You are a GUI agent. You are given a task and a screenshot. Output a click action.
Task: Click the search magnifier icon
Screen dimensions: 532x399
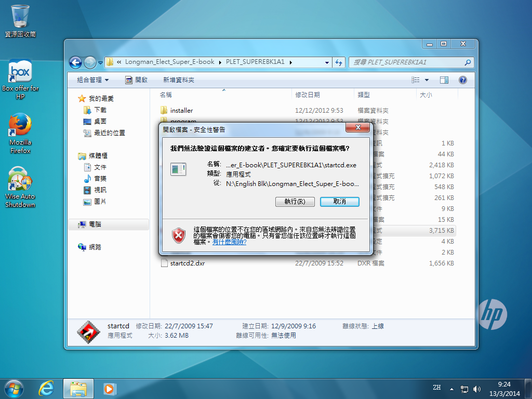(468, 62)
